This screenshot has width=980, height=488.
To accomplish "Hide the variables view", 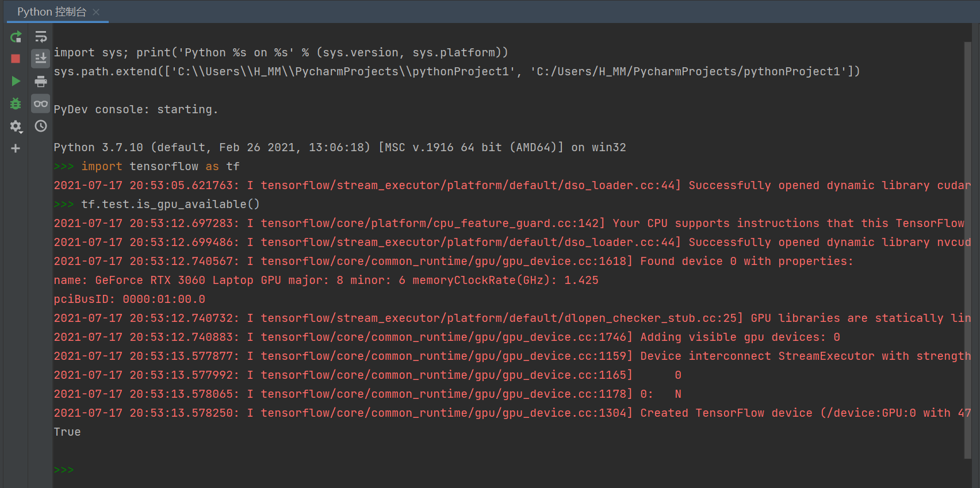I will click(x=40, y=103).
